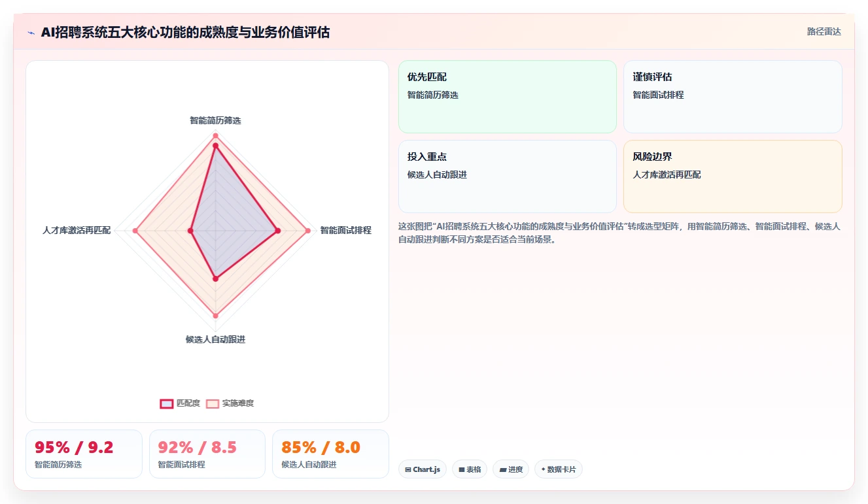
Task: Click 候选人自动跟进 in the 投入重点 card
Action: (437, 175)
